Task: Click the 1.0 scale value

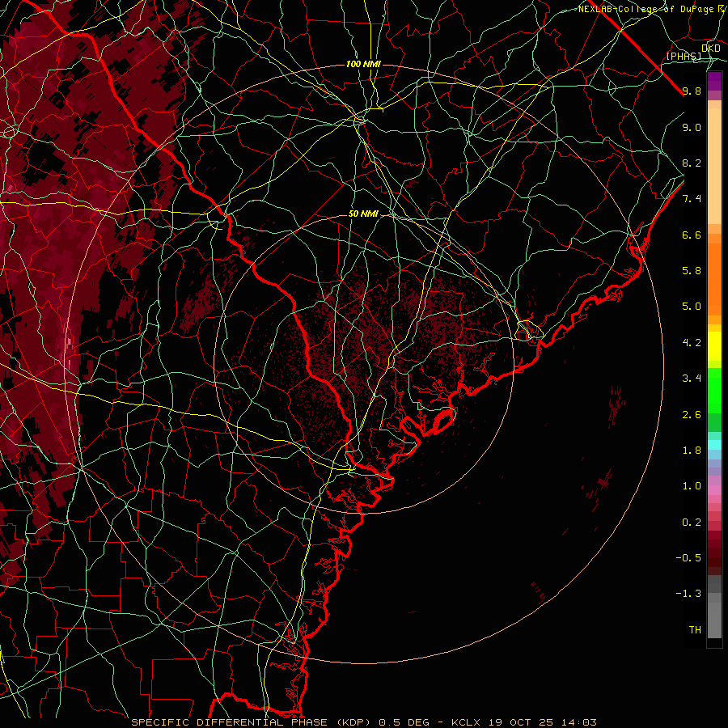Action: (x=692, y=486)
